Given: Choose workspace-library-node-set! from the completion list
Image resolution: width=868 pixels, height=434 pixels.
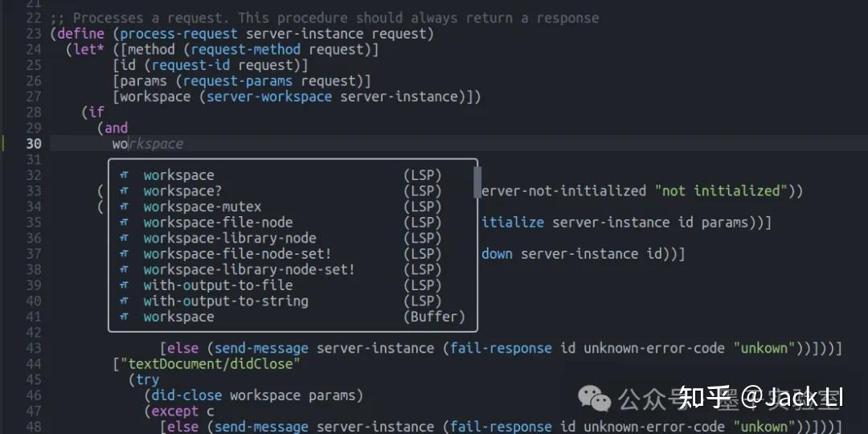Looking at the screenshot, I should click(293, 269).
